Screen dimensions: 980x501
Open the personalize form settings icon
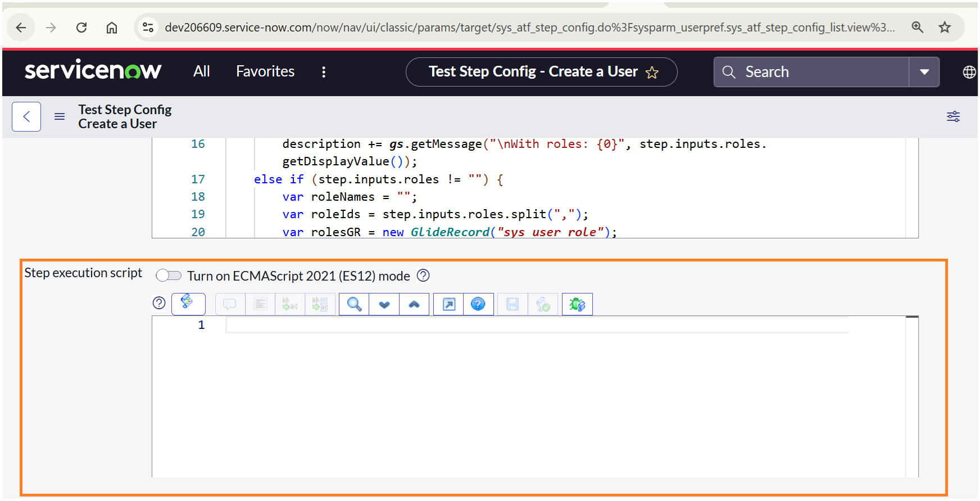tap(954, 116)
